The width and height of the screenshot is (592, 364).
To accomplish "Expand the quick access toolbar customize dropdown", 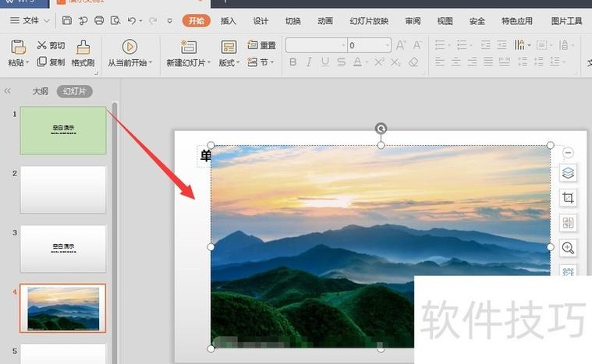I will coord(170,21).
